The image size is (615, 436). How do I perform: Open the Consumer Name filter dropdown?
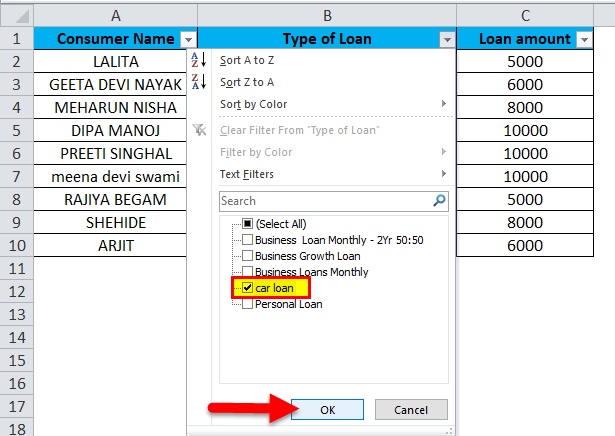[x=188, y=39]
